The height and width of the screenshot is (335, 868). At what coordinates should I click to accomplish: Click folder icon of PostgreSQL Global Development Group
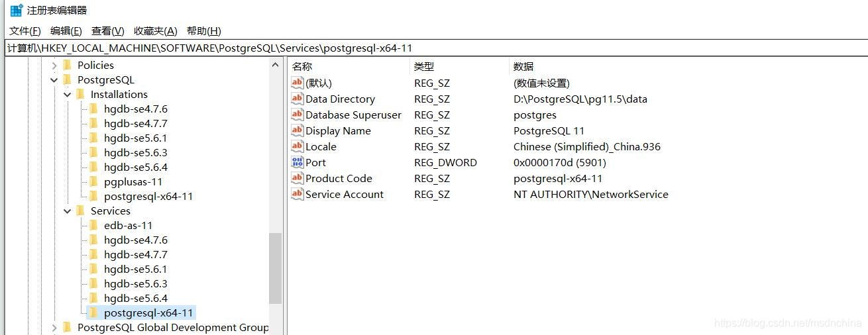pyautogui.click(x=67, y=327)
